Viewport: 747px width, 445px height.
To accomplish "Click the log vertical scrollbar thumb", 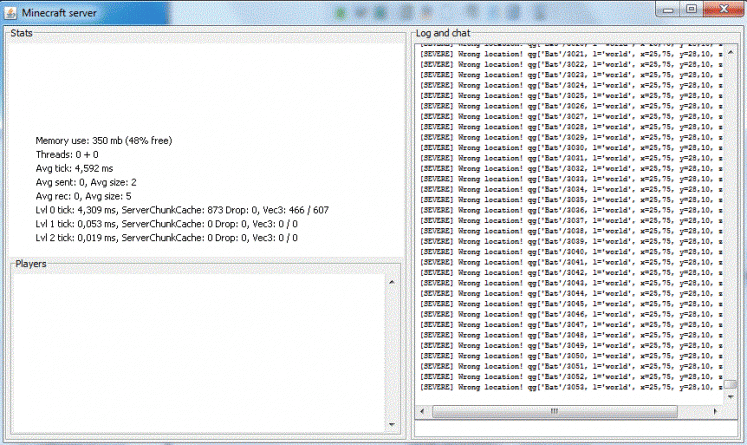I will point(731,384).
